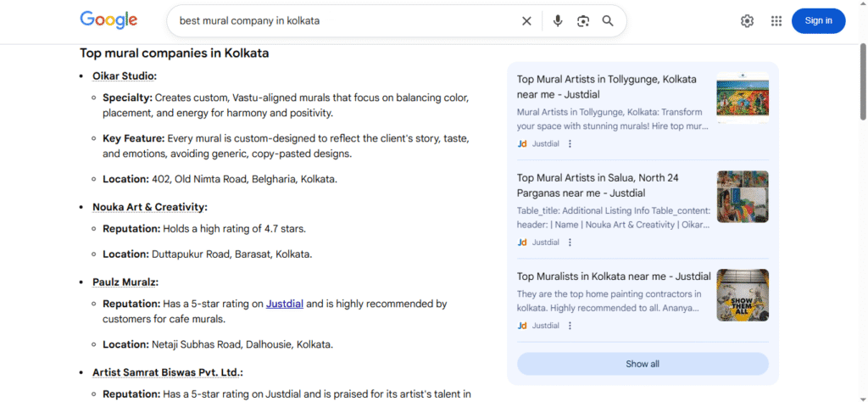Open three-dot menu for Tollygunge Justdial result

(570, 144)
